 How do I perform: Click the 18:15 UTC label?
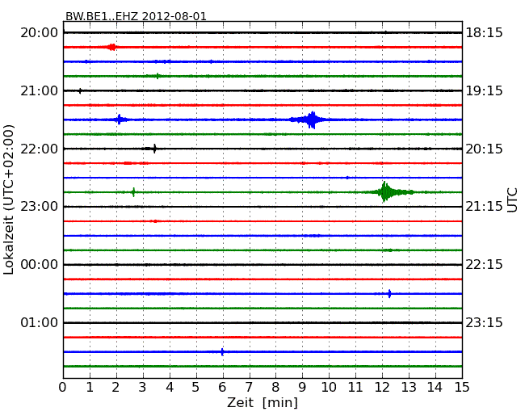(484, 33)
